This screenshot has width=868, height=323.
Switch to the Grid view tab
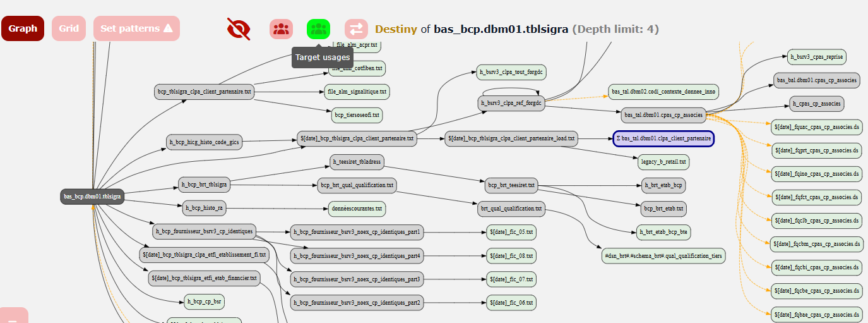69,28
